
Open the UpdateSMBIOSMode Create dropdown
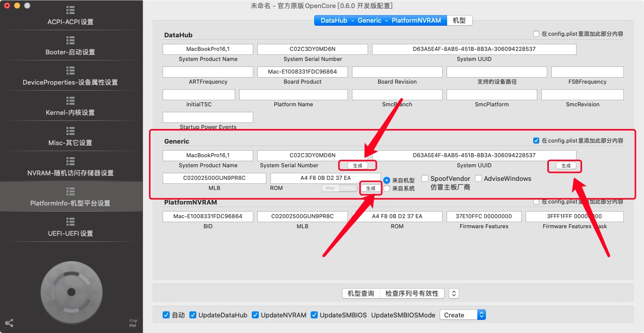(463, 315)
